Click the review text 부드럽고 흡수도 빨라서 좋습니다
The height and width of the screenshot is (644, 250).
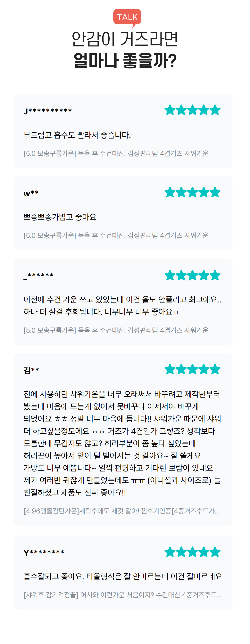pos(77,135)
